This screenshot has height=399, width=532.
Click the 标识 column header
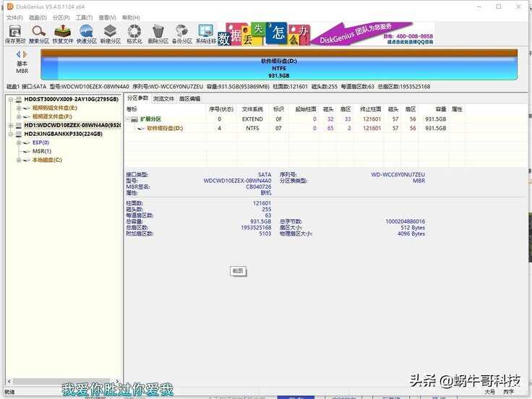coord(278,109)
